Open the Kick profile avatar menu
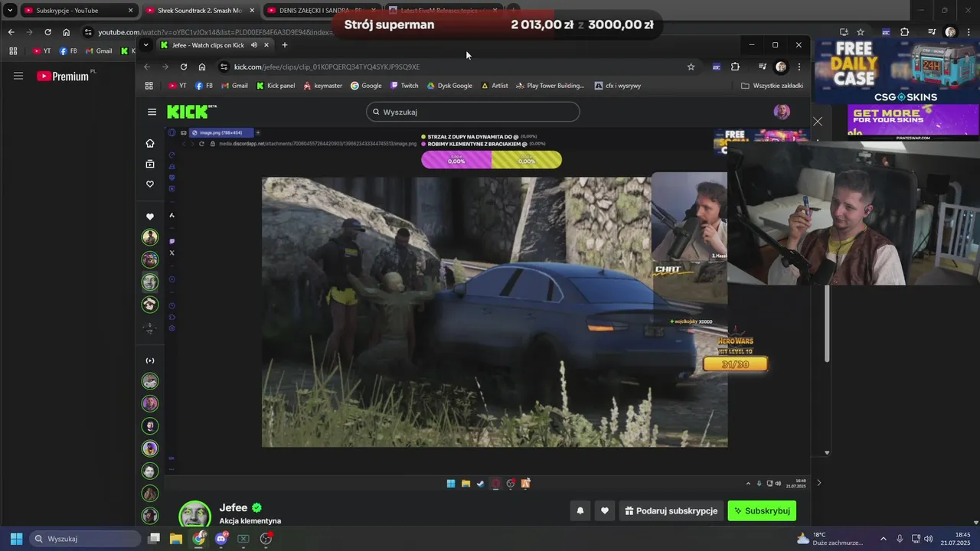The width and height of the screenshot is (980, 551). tap(782, 112)
